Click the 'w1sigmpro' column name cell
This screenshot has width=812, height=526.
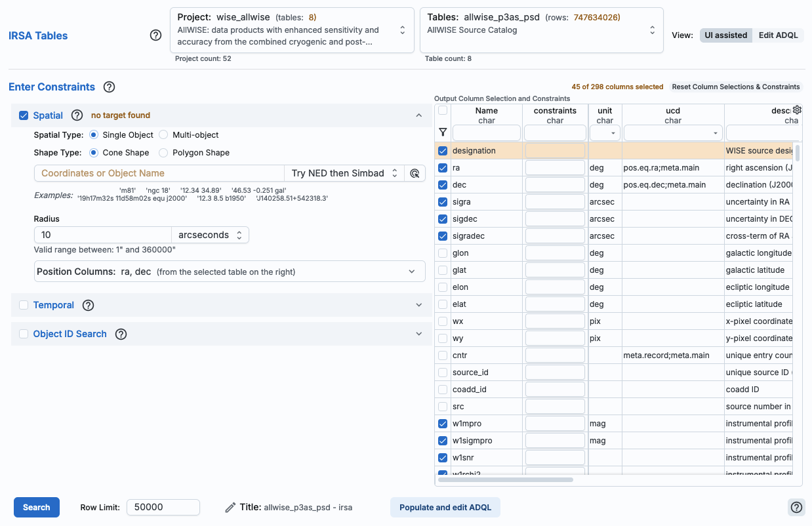click(x=486, y=441)
